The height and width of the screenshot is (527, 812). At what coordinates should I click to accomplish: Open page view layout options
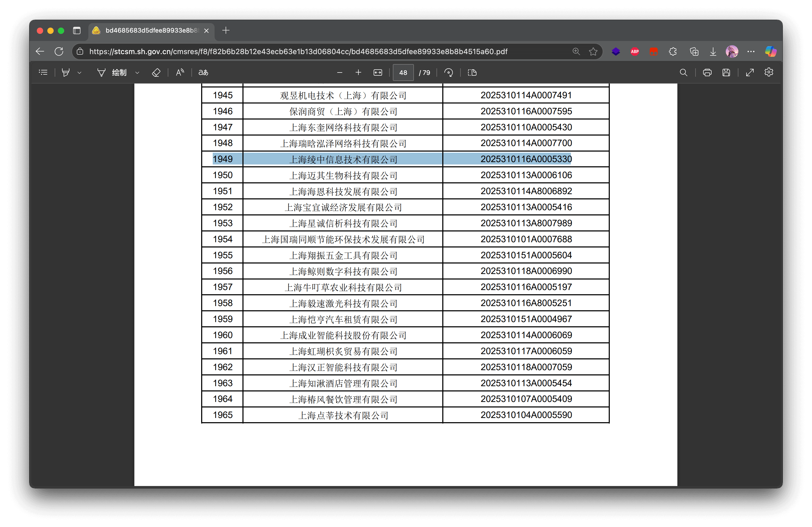(472, 72)
